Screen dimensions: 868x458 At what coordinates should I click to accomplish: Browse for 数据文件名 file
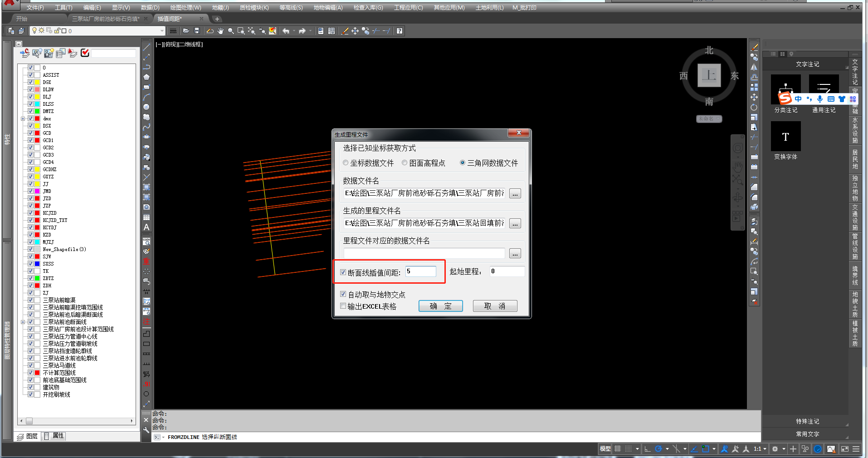point(515,194)
